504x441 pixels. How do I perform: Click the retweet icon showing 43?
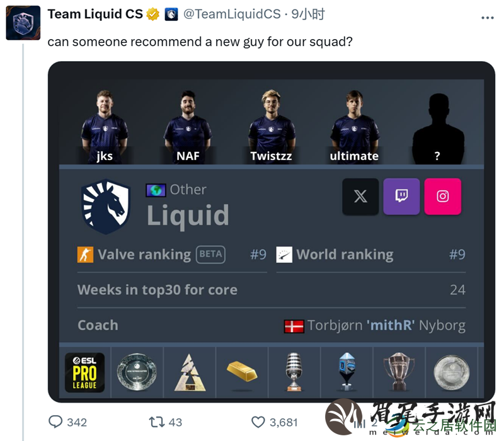point(156,421)
